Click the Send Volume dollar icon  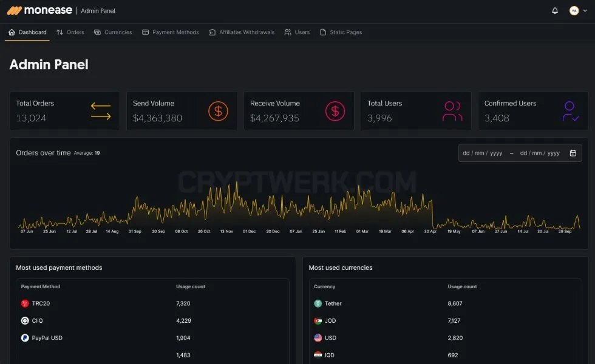218,111
